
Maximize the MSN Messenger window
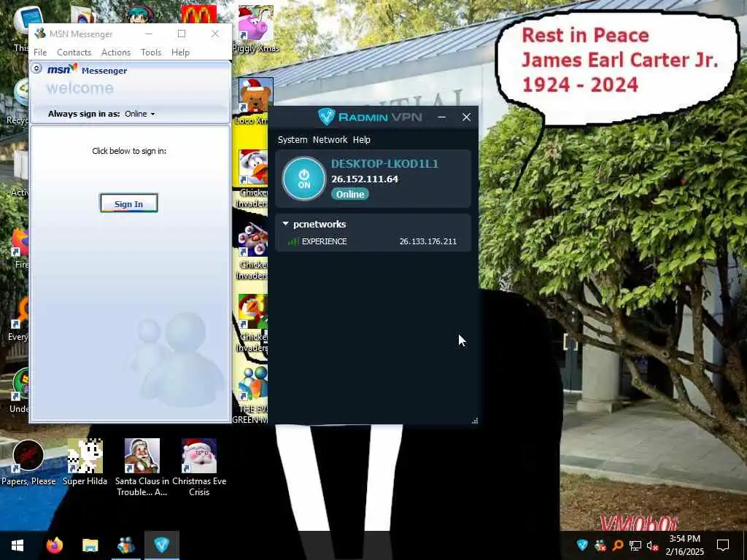182,34
